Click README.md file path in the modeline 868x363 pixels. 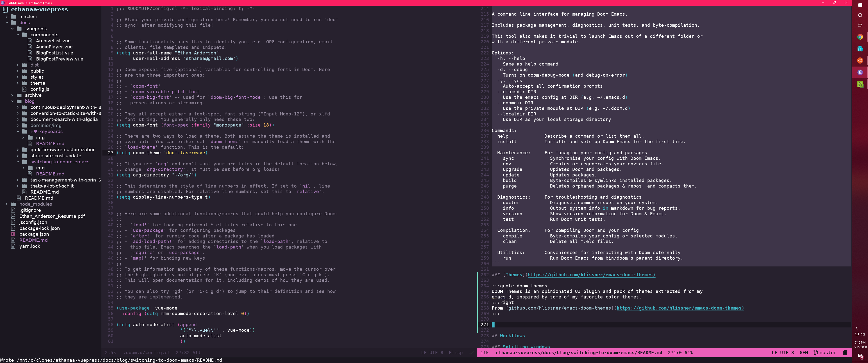(x=579, y=353)
